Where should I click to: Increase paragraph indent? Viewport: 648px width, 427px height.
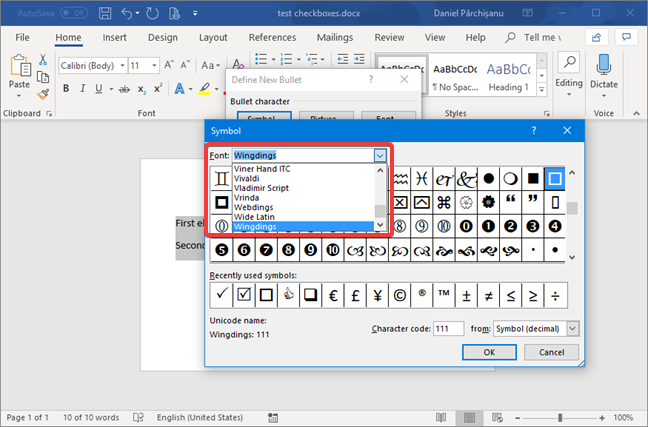tap(359, 59)
